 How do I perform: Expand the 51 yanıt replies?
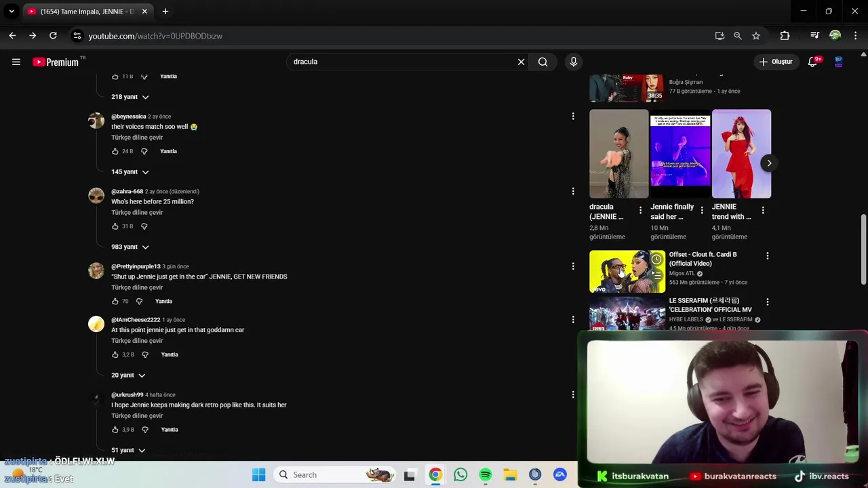(127, 450)
